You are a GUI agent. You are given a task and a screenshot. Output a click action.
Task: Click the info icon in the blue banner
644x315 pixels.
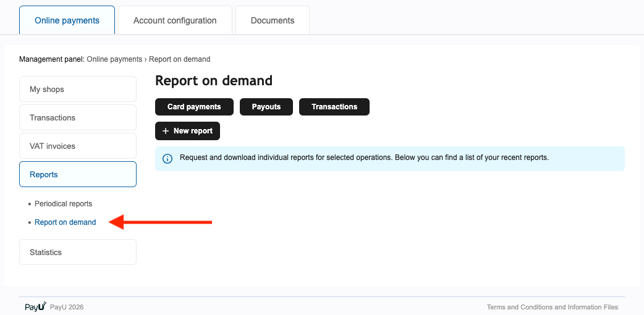(x=167, y=159)
